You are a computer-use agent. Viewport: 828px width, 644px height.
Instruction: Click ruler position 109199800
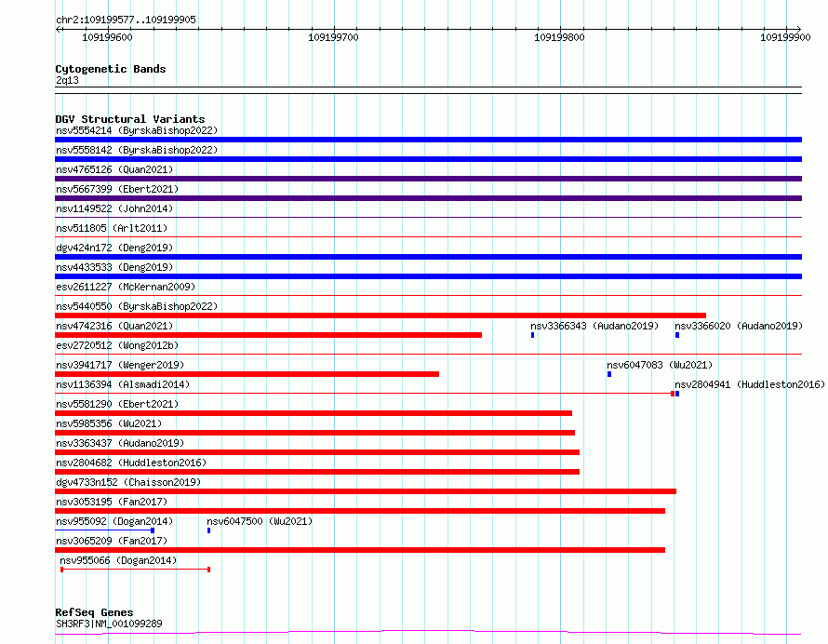pyautogui.click(x=559, y=37)
